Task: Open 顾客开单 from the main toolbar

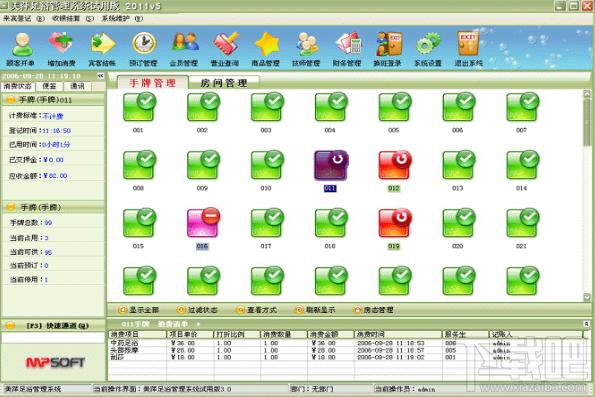Action: click(x=22, y=49)
